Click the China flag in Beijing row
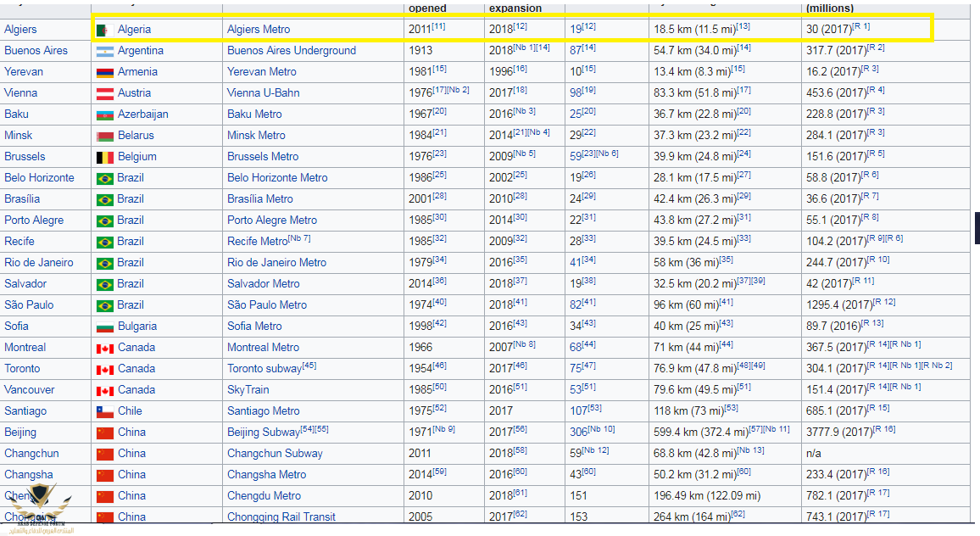The width and height of the screenshot is (980, 536). (104, 433)
